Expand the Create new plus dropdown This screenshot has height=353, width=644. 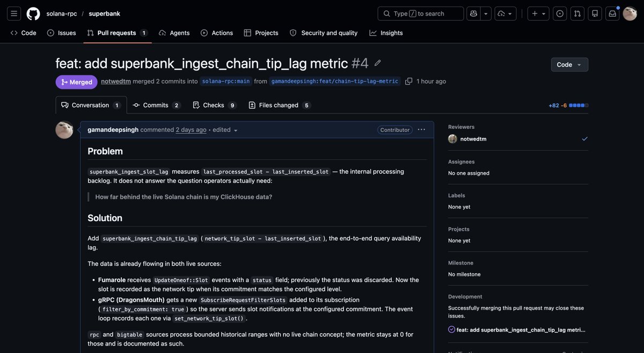point(538,13)
